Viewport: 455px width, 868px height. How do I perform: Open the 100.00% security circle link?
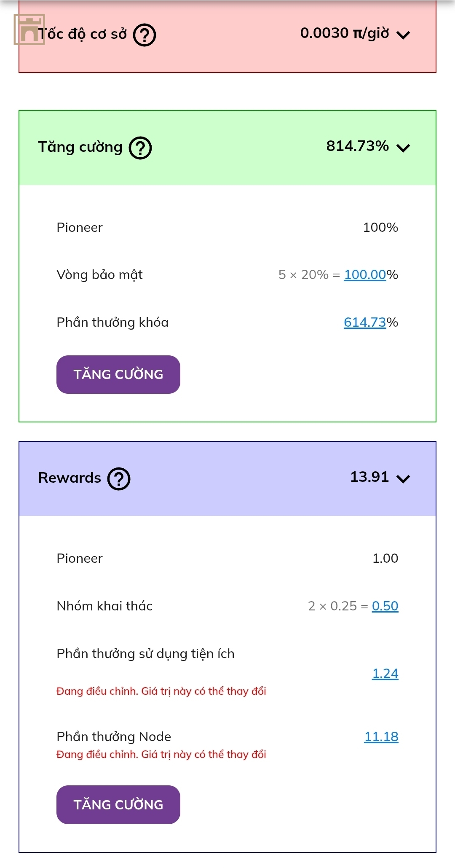365,275
